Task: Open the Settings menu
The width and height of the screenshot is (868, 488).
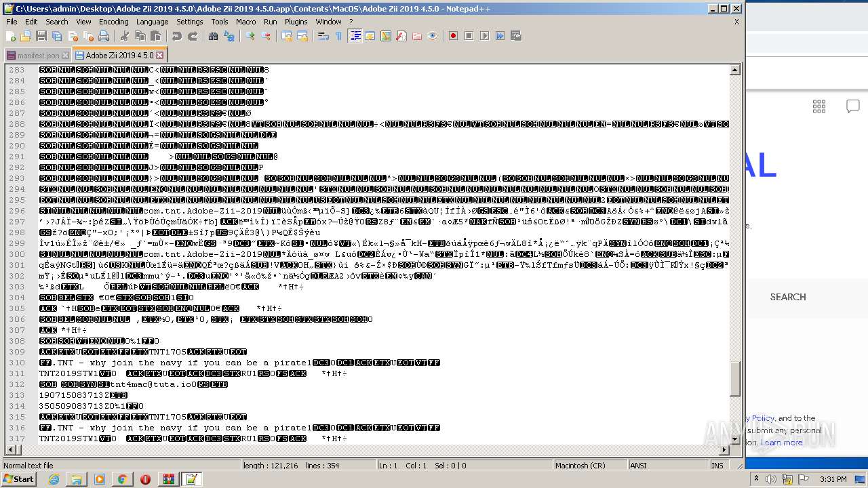Action: 190,22
